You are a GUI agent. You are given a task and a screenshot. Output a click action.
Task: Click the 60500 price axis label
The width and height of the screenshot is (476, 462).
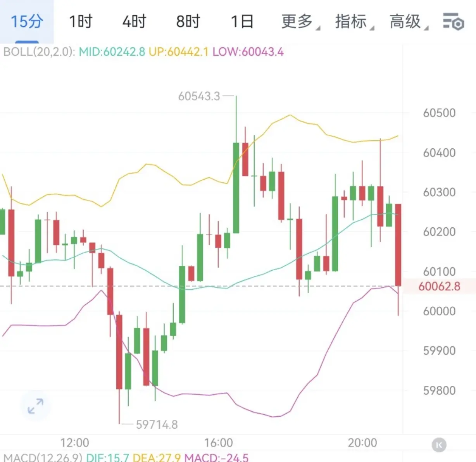pyautogui.click(x=439, y=113)
